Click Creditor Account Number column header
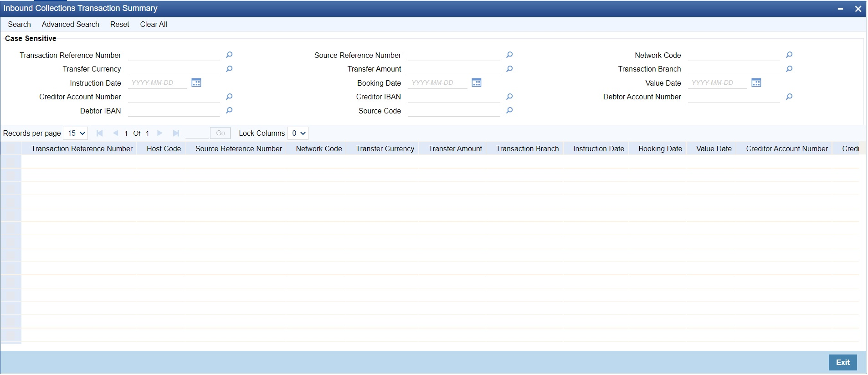Image resolution: width=868 pixels, height=375 pixels. pyautogui.click(x=787, y=149)
